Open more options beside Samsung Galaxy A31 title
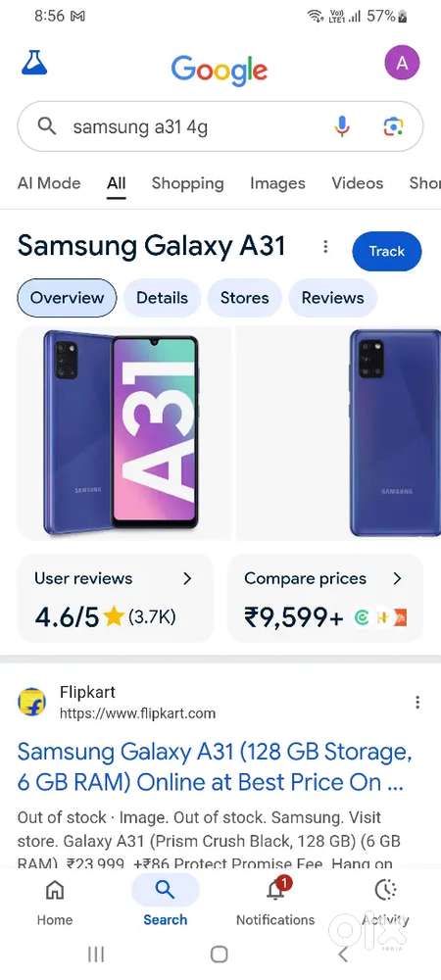Image resolution: width=441 pixels, height=980 pixels. (324, 247)
